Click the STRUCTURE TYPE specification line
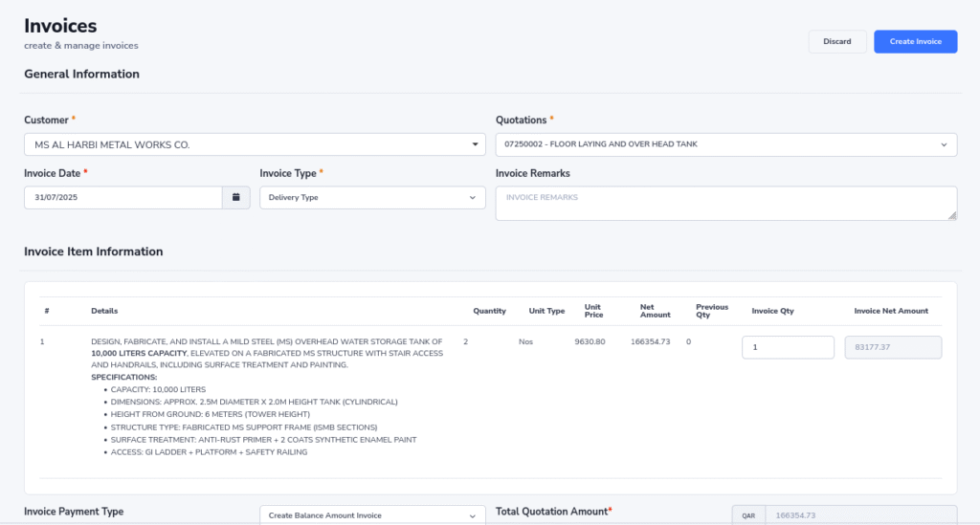 click(244, 427)
